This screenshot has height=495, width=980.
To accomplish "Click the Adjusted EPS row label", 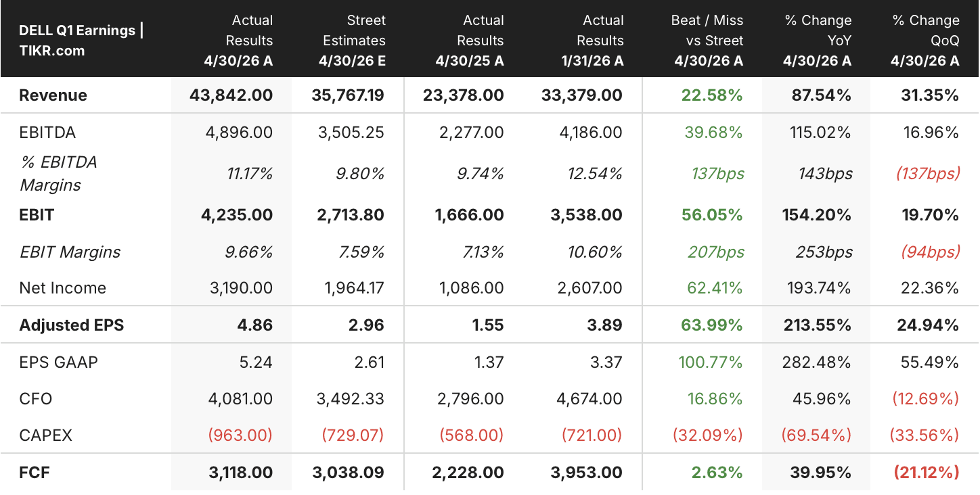I will coord(71,325).
